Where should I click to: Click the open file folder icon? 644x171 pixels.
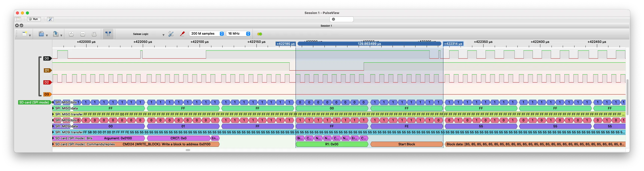[41, 34]
